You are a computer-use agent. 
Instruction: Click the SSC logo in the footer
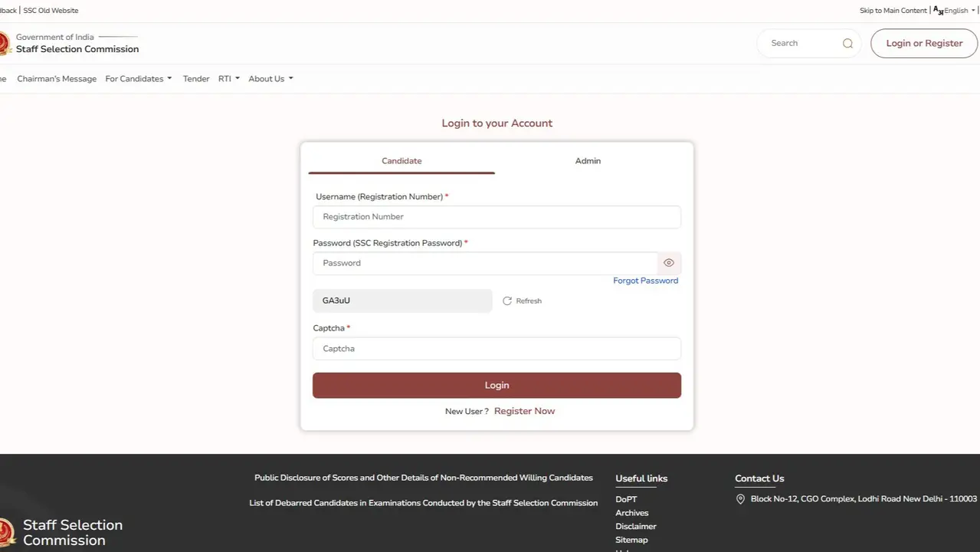tap(6, 531)
